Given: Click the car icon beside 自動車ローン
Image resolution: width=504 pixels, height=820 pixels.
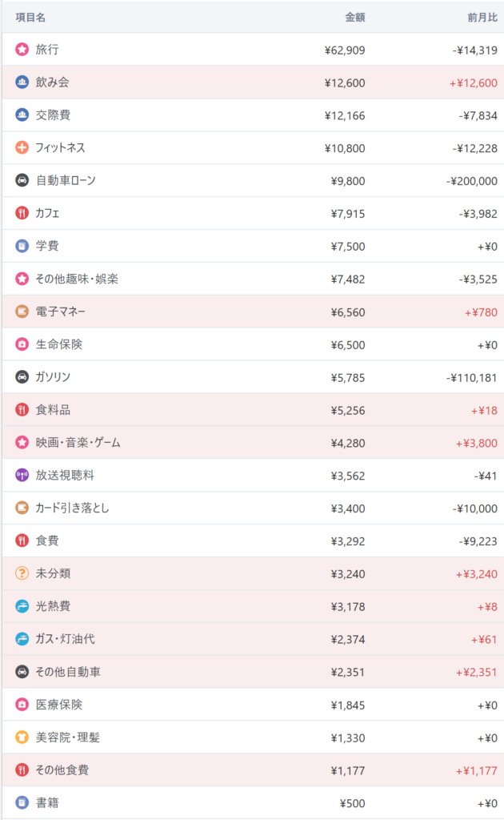Looking at the screenshot, I should 22,181.
